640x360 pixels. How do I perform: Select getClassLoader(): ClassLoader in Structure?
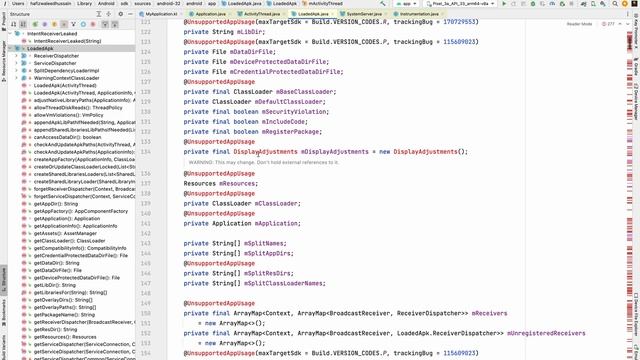click(69, 241)
